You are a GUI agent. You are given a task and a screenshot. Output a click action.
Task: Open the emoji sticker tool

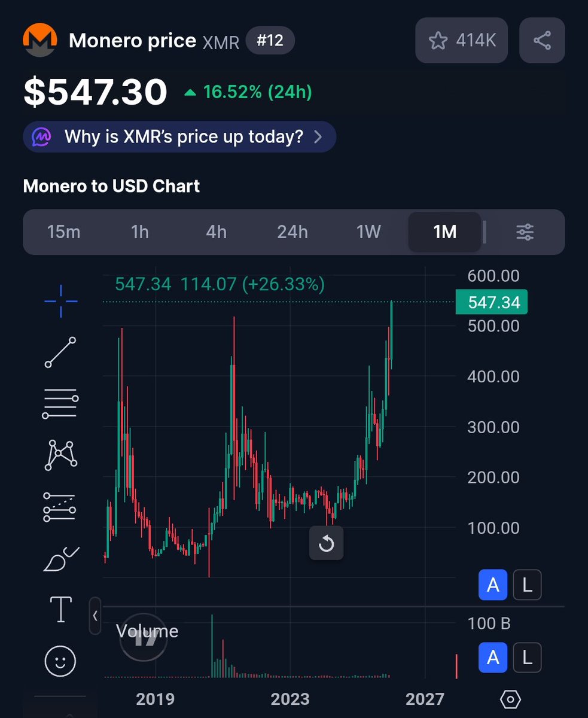coord(60,661)
